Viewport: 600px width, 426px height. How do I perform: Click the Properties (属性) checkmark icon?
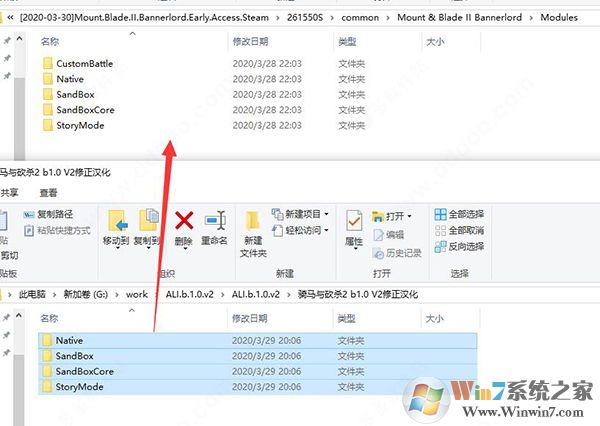[354, 220]
